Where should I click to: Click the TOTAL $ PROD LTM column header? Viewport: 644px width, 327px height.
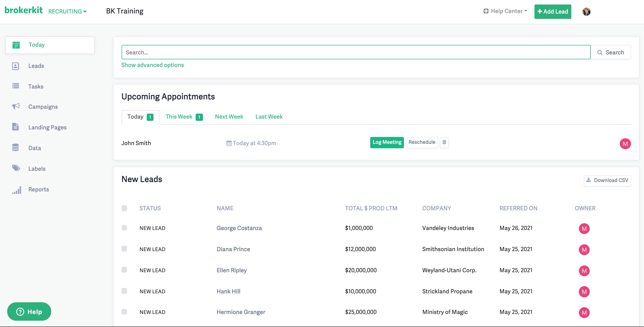(x=371, y=208)
